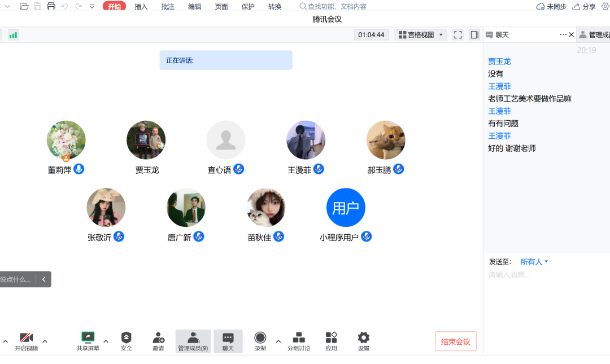Open the 转换 tab
This screenshot has height=364, width=610.
pos(274,7)
